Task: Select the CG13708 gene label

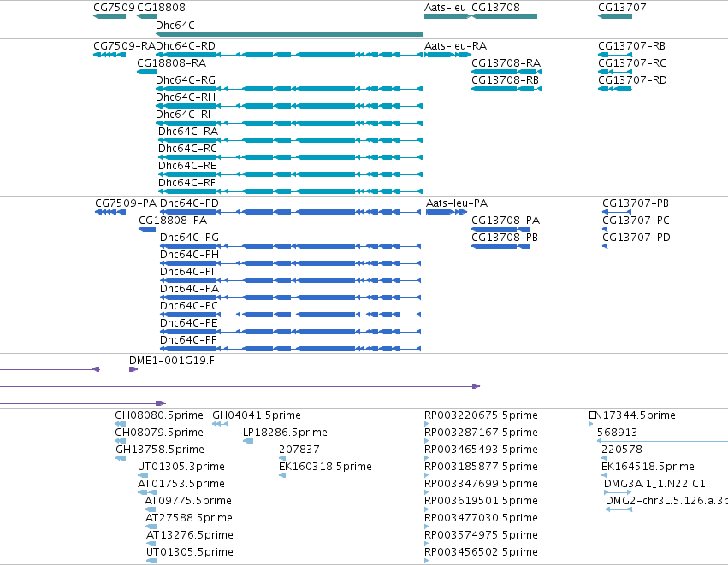Action: click(495, 8)
